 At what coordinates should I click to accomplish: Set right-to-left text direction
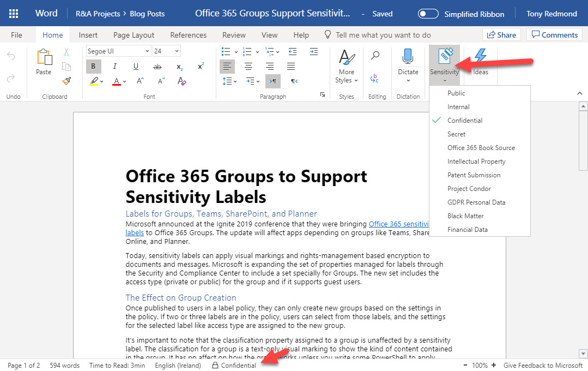click(x=294, y=81)
